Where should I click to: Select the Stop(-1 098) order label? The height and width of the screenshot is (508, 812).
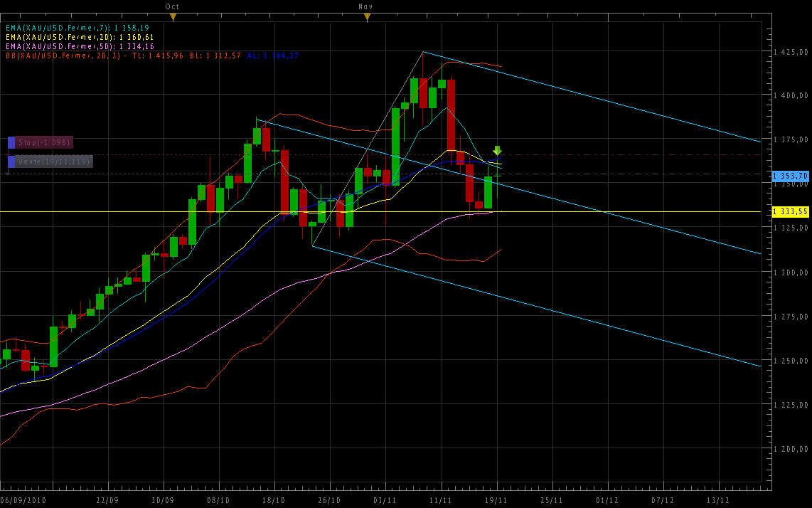click(45, 143)
